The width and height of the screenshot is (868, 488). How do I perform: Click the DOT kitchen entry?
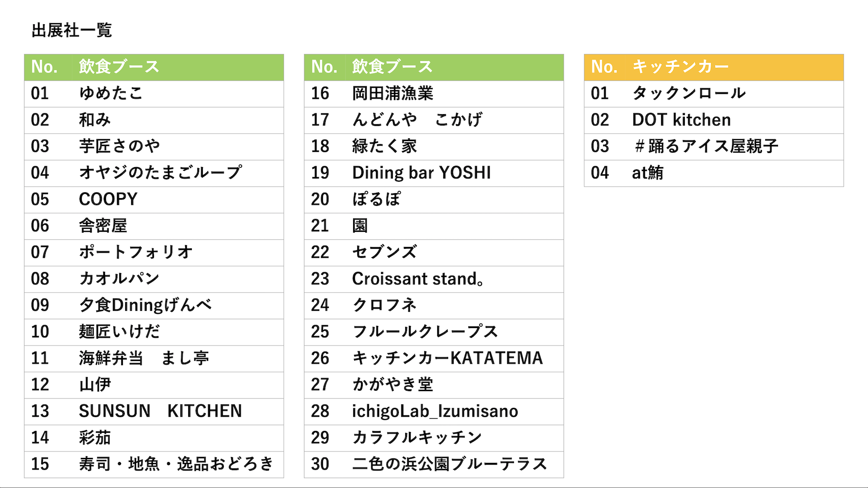(735, 120)
